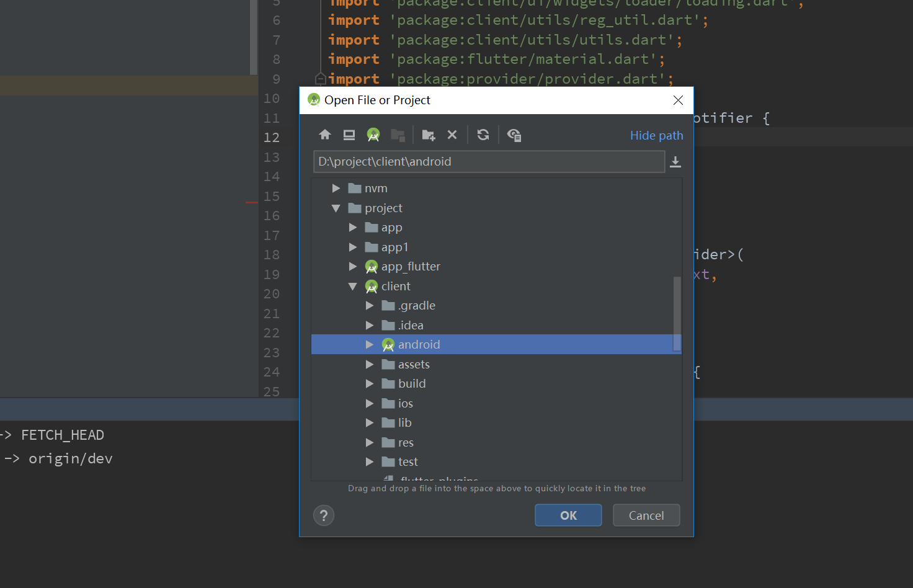This screenshot has height=588, width=913.
Task: Click the path field download arrow icon
Action: (675, 162)
